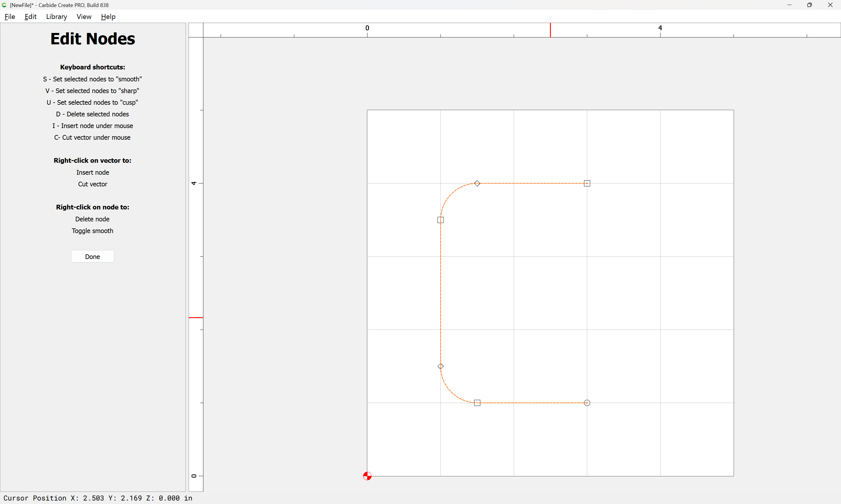Open the View menu

pyautogui.click(x=84, y=17)
